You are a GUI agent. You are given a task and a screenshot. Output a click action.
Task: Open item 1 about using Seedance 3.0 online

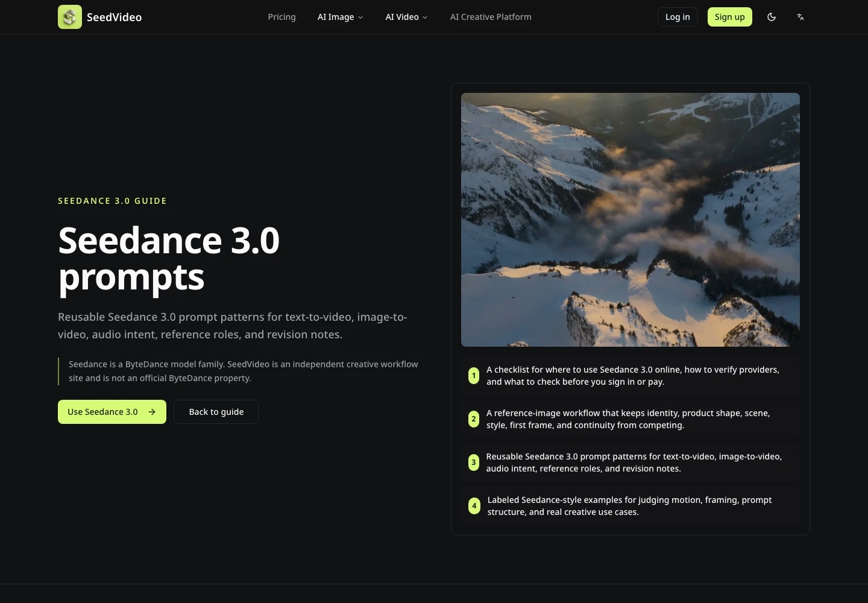click(x=631, y=376)
